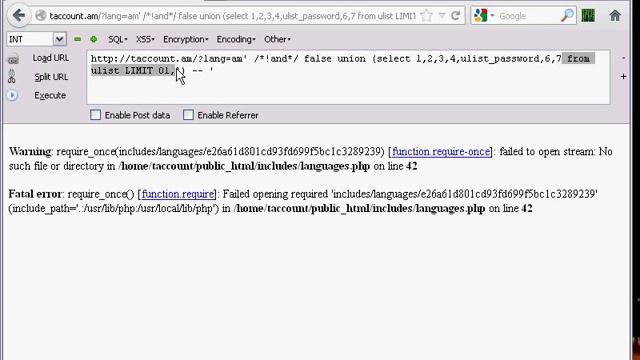Click the green add-on toolbar icon
Viewport: 640px width, 360px height.
pyautogui.click(x=588, y=16)
